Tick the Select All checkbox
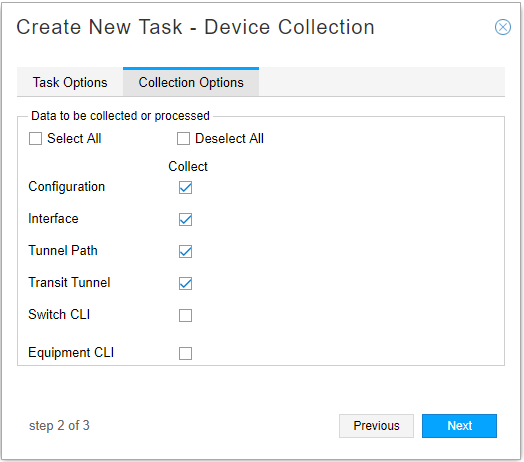The image size is (524, 462). (35, 138)
